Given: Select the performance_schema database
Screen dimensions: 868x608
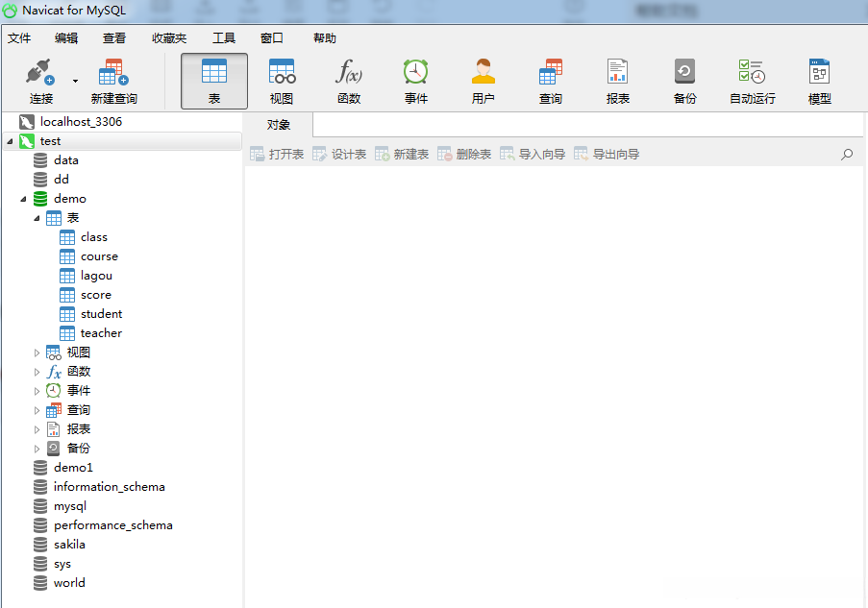Looking at the screenshot, I should (x=112, y=525).
